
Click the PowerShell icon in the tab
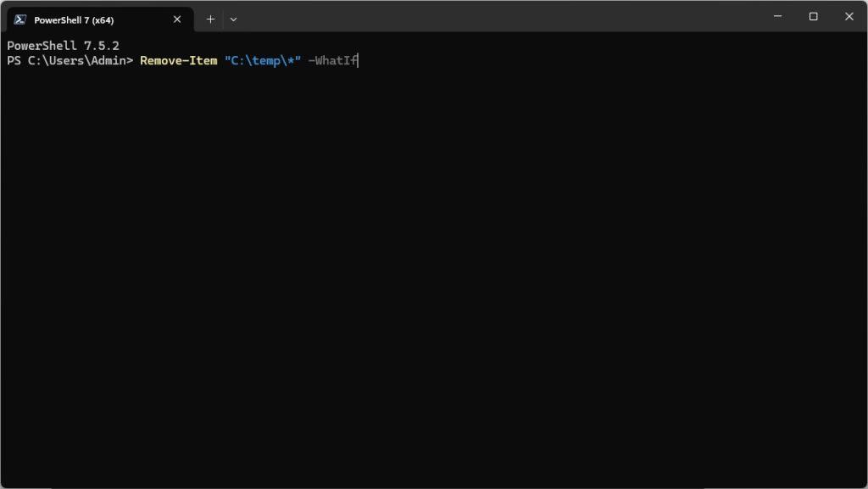pos(20,19)
